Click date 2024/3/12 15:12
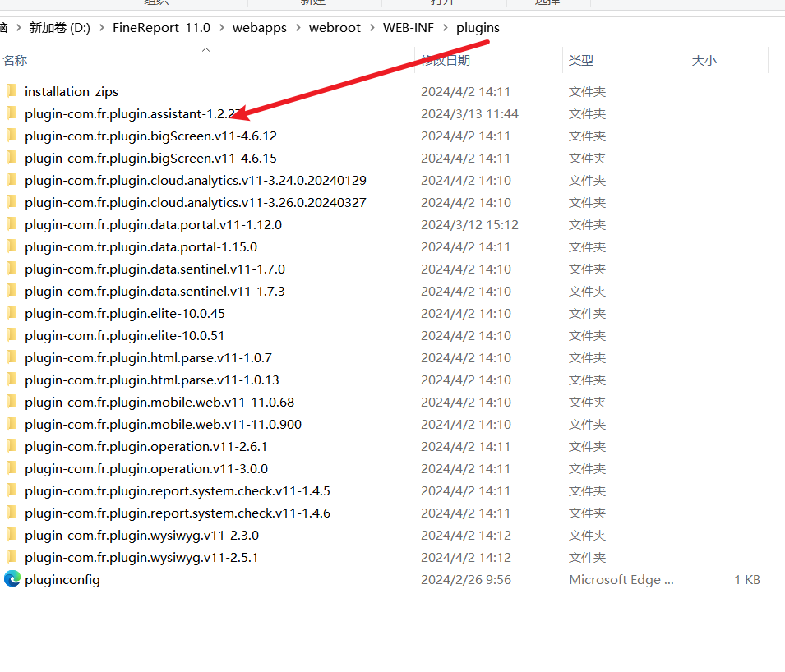This screenshot has height=672, width=785. pyautogui.click(x=469, y=224)
